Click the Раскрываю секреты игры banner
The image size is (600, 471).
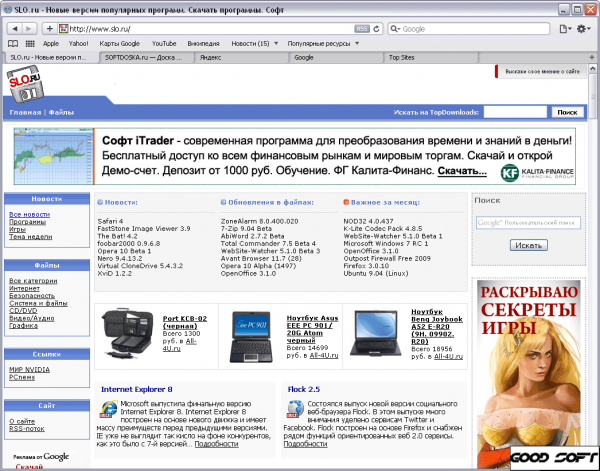tap(528, 374)
